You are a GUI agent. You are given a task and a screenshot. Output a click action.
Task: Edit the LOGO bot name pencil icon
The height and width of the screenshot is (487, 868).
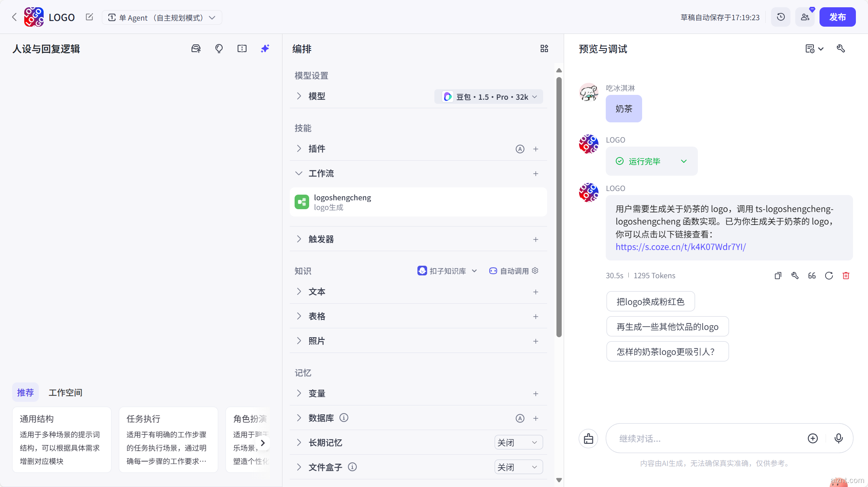coord(89,17)
